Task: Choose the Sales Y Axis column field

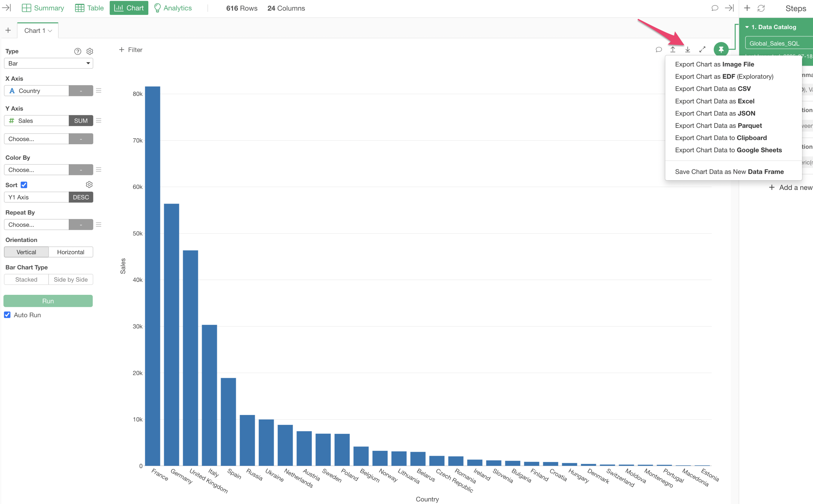Action: [36, 121]
